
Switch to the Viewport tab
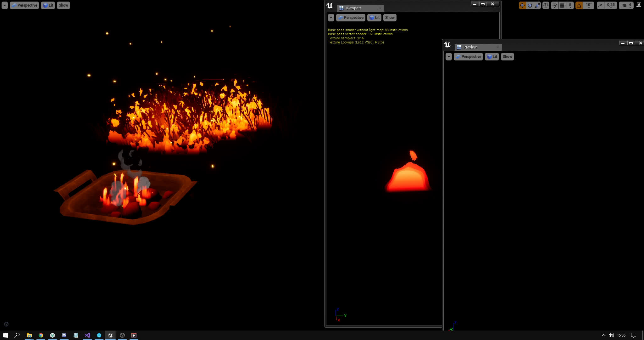click(x=353, y=8)
